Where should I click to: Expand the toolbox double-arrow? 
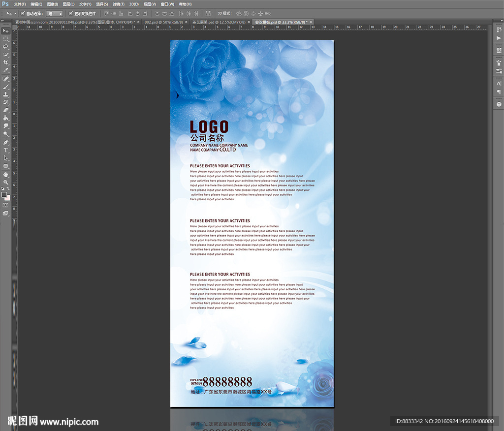tap(2, 21)
